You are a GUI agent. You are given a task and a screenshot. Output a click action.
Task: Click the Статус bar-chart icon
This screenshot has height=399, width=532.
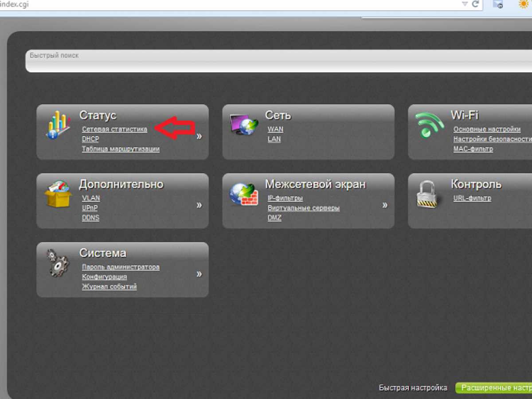[59, 125]
